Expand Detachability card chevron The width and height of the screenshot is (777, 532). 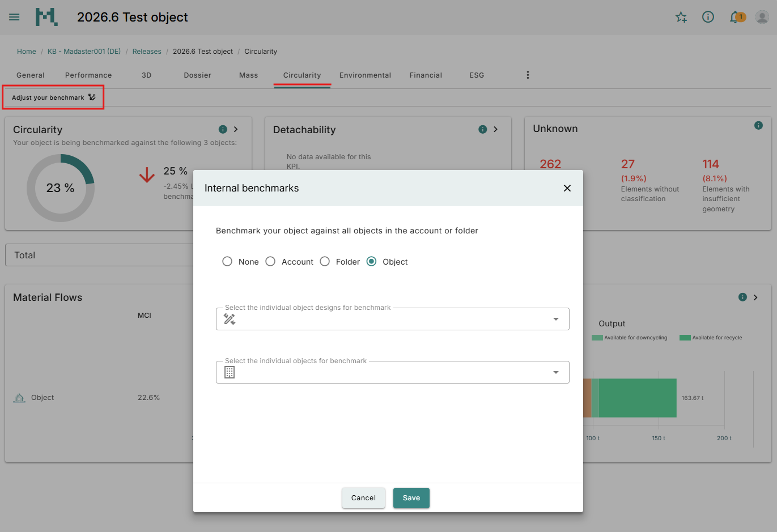495,129
